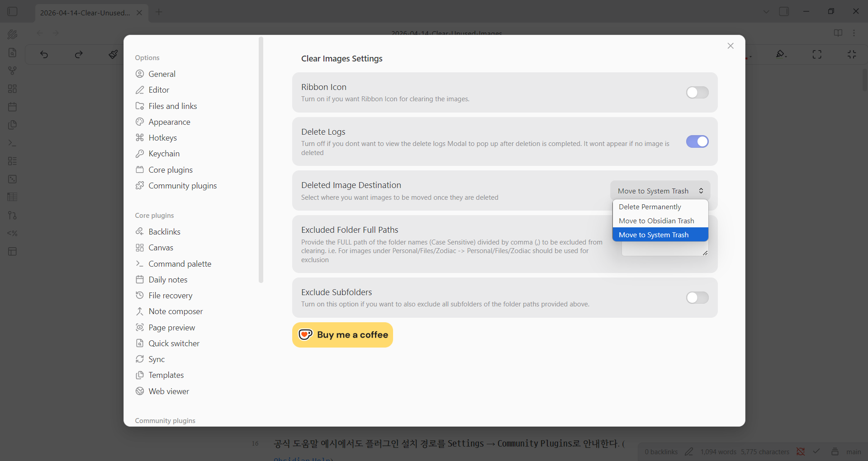The width and height of the screenshot is (868, 461).
Task: Open the source control ribbon icon
Action: pyautogui.click(x=13, y=215)
